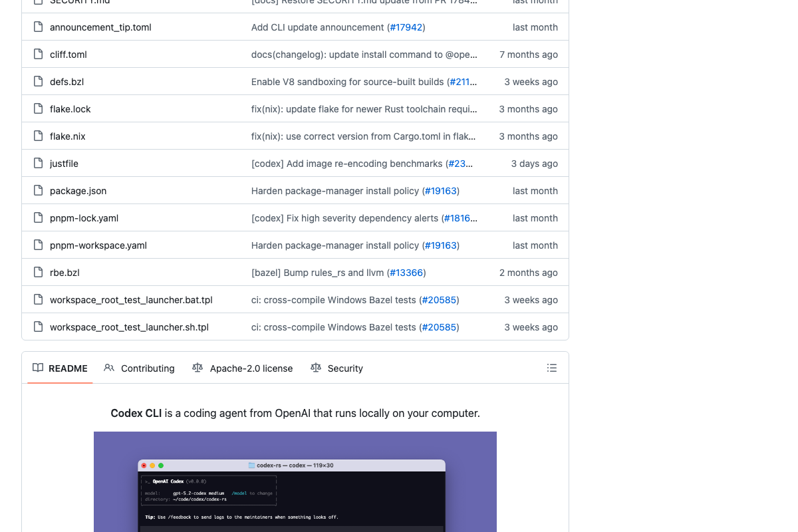Open 'fix(nix): update flake for newer Rust' commit
Screen dimensions: 798x532
pos(364,109)
